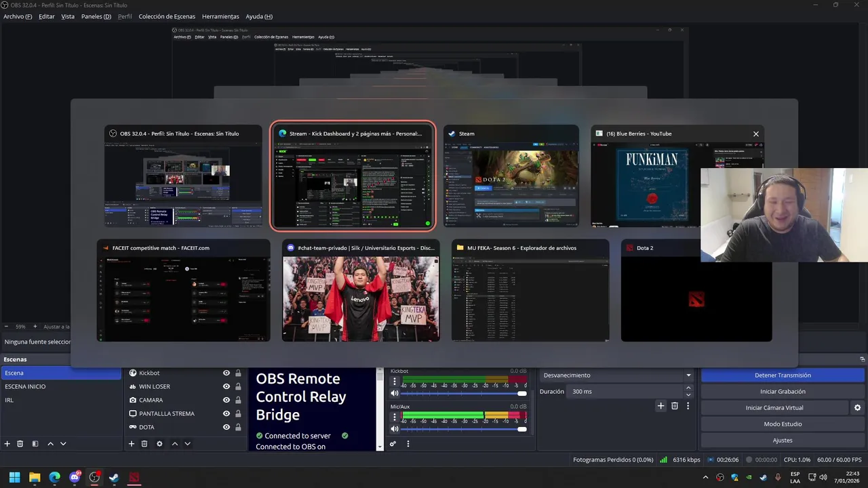Hide the WIN LOSER source
This screenshot has height=488, width=868.
[226, 386]
